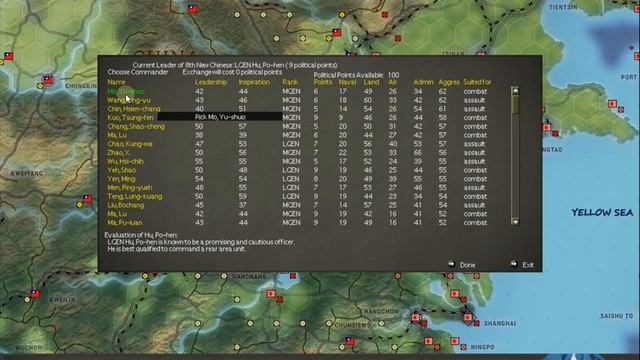Click the Inspiration column header

(254, 82)
